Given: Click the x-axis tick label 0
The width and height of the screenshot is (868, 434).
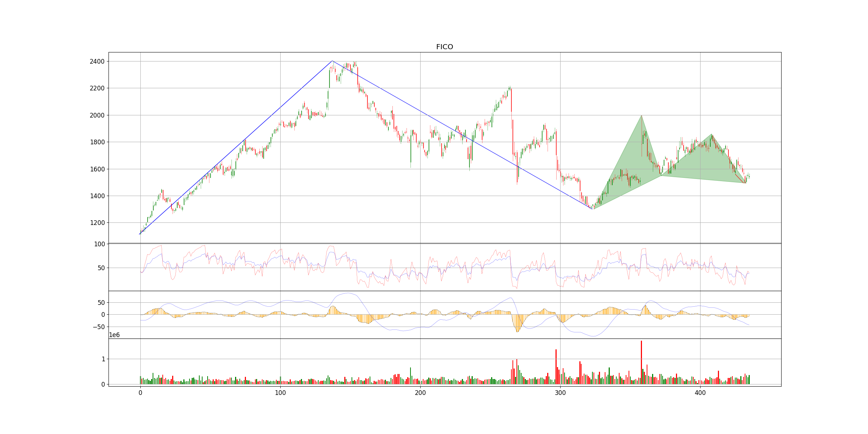Looking at the screenshot, I should click(140, 392).
